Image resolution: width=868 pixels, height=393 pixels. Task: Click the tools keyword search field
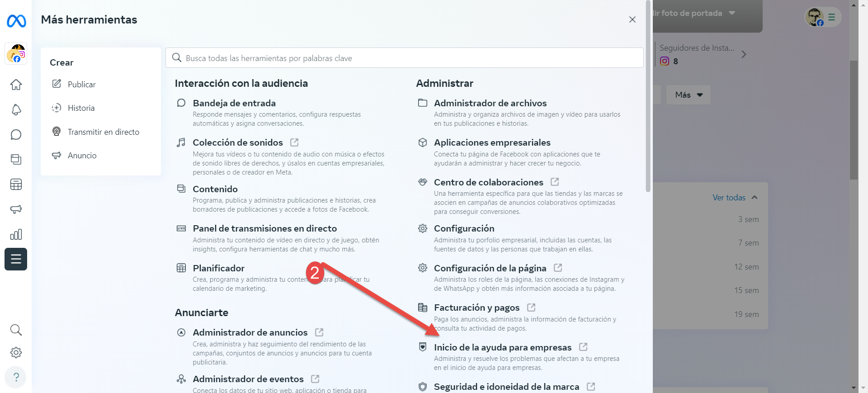click(x=404, y=58)
